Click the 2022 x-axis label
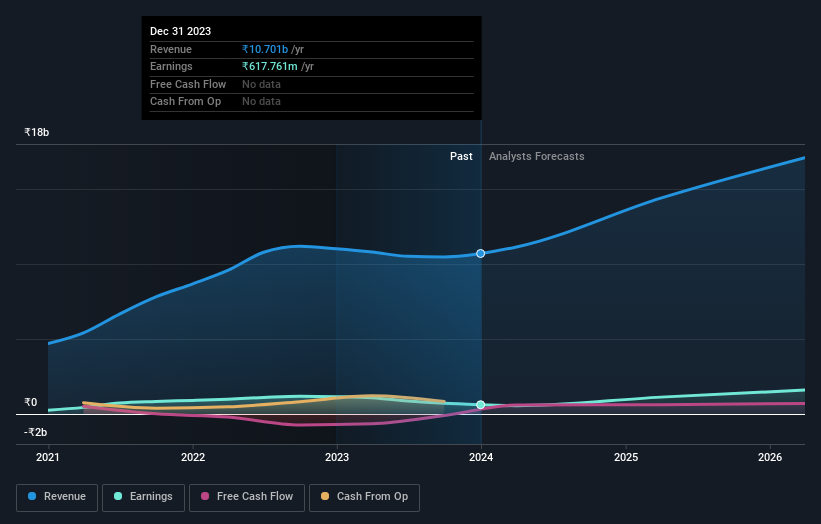 (193, 457)
